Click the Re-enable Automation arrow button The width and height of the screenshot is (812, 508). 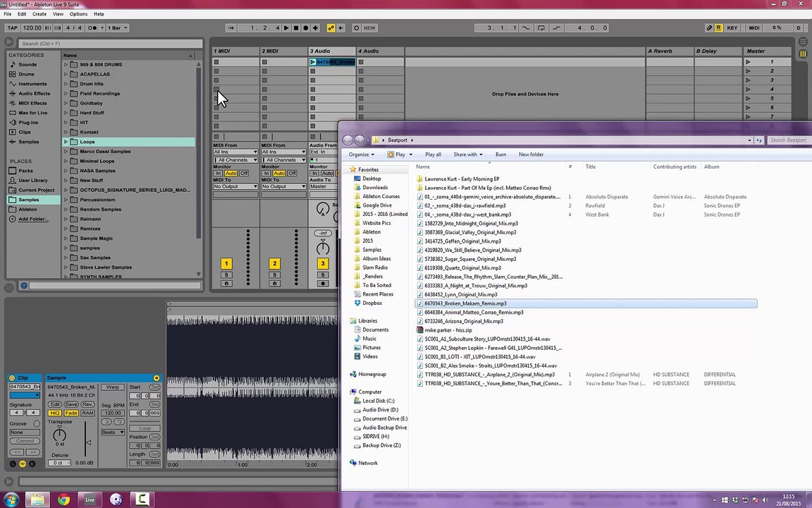pos(340,28)
